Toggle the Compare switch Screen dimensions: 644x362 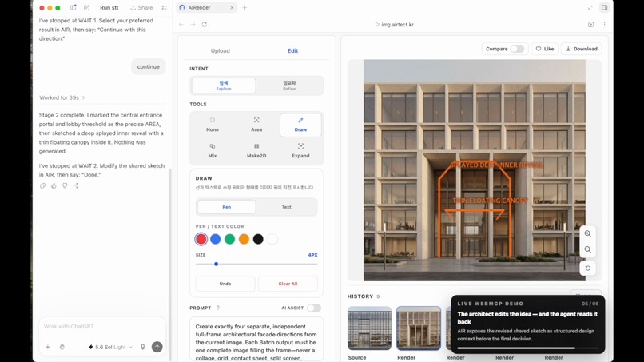pyautogui.click(x=517, y=49)
